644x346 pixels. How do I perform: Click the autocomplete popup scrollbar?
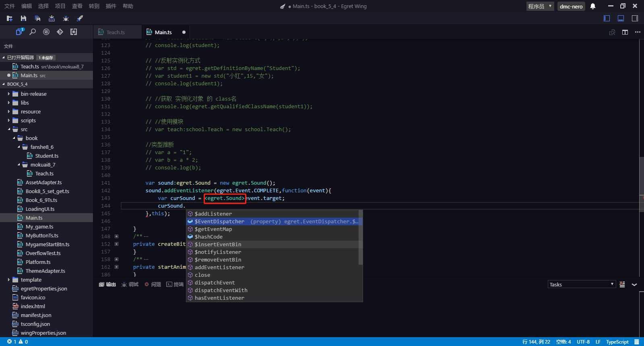point(361,237)
